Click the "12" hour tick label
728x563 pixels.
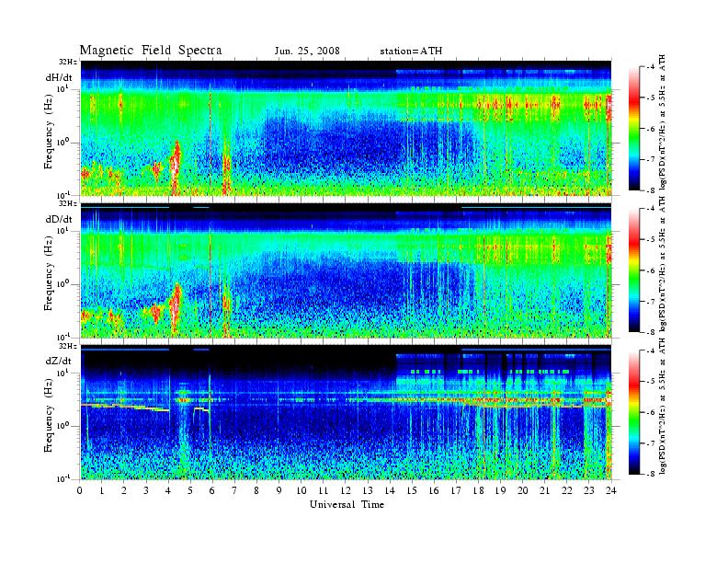click(x=346, y=490)
